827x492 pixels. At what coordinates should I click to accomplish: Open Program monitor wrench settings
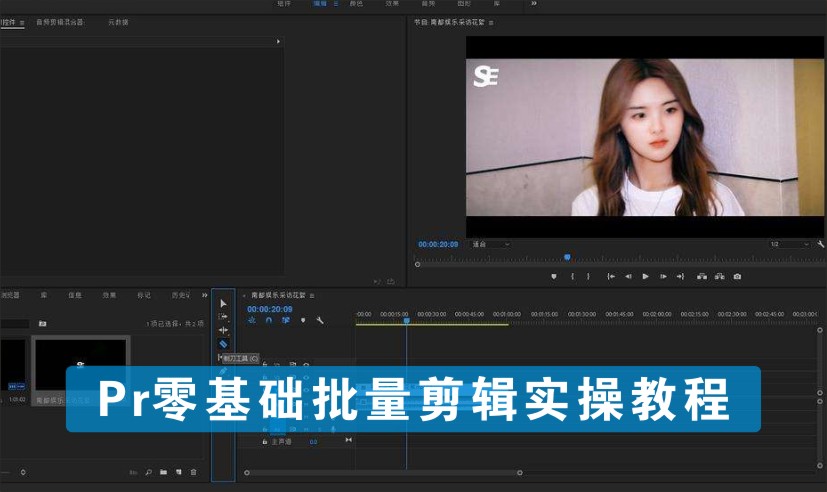(821, 244)
